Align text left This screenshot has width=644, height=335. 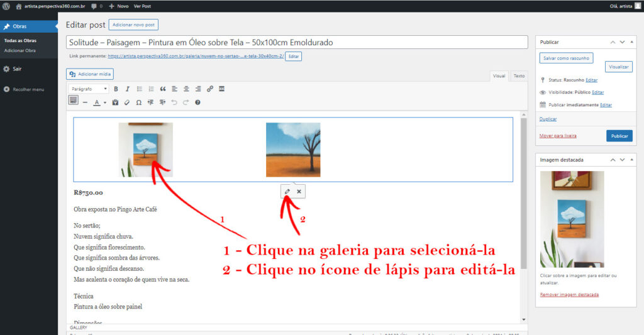(x=175, y=89)
